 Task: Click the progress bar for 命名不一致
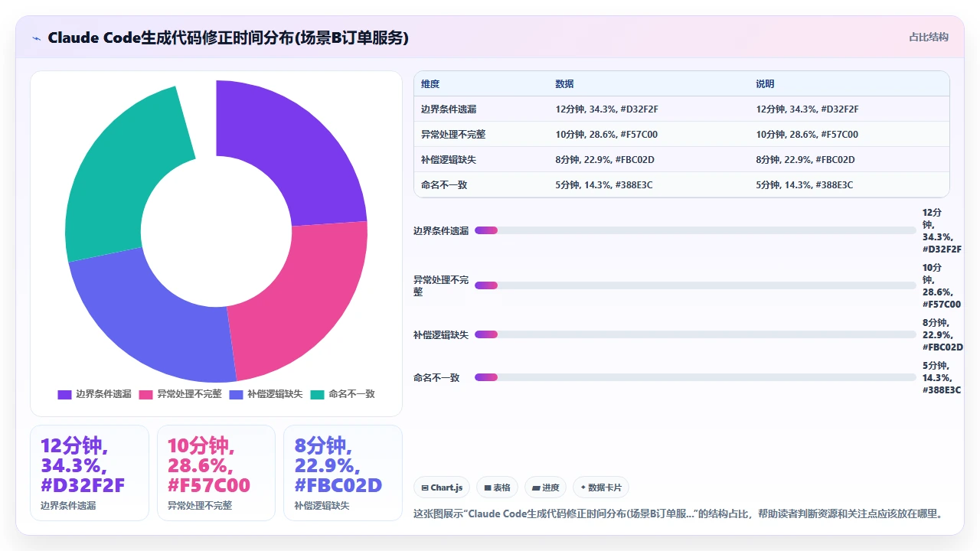695,377
